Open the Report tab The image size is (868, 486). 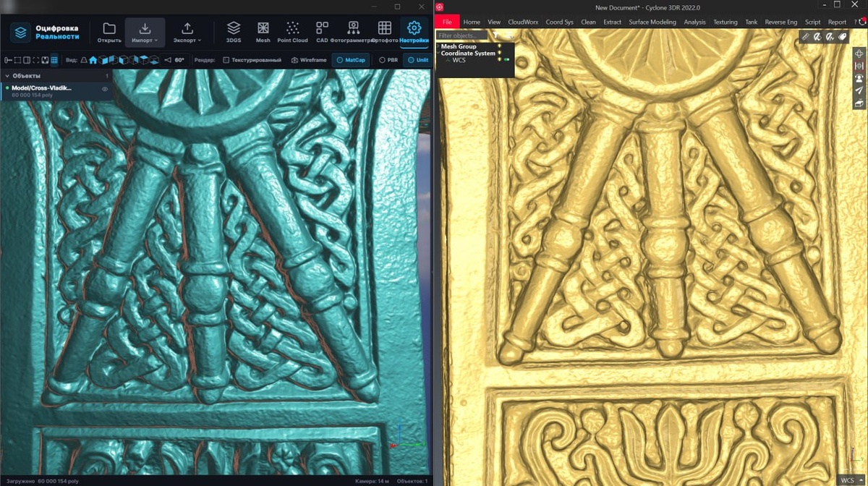coord(837,22)
